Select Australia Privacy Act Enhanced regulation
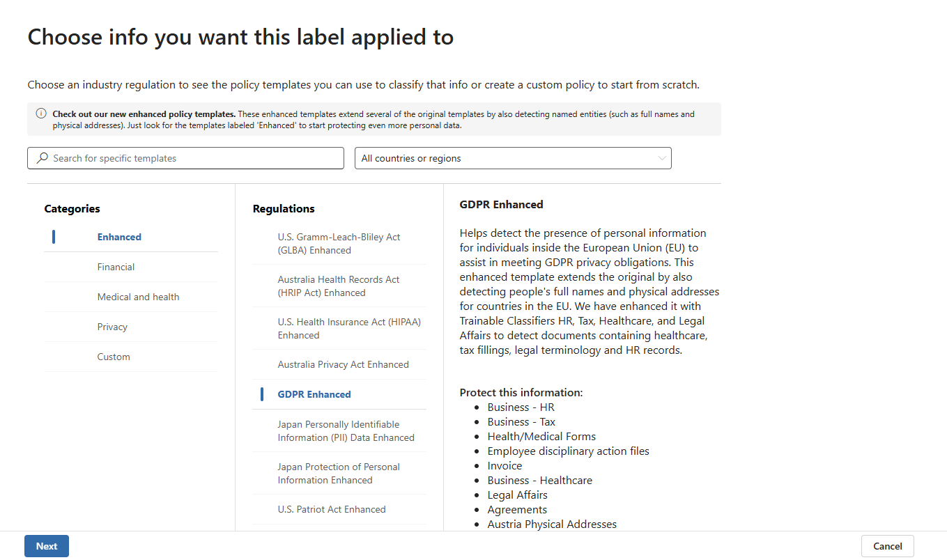Screen dimensions: 947x560 click(343, 364)
